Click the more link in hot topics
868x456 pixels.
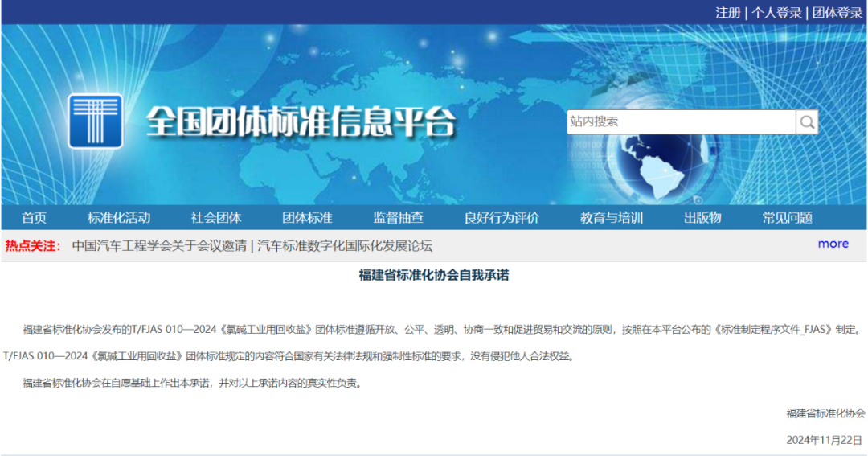pyautogui.click(x=833, y=244)
